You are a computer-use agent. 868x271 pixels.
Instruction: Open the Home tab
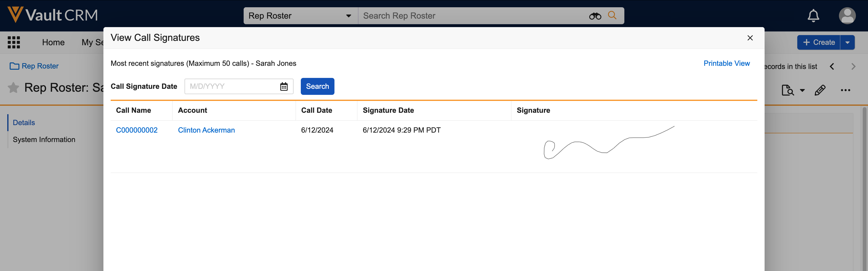(53, 42)
